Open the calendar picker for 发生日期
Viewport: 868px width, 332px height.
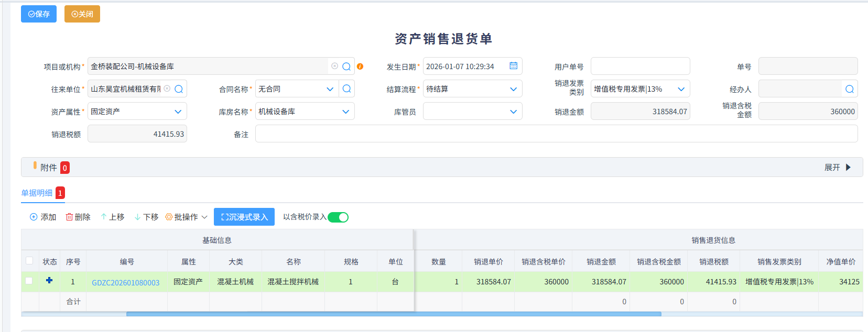[513, 66]
